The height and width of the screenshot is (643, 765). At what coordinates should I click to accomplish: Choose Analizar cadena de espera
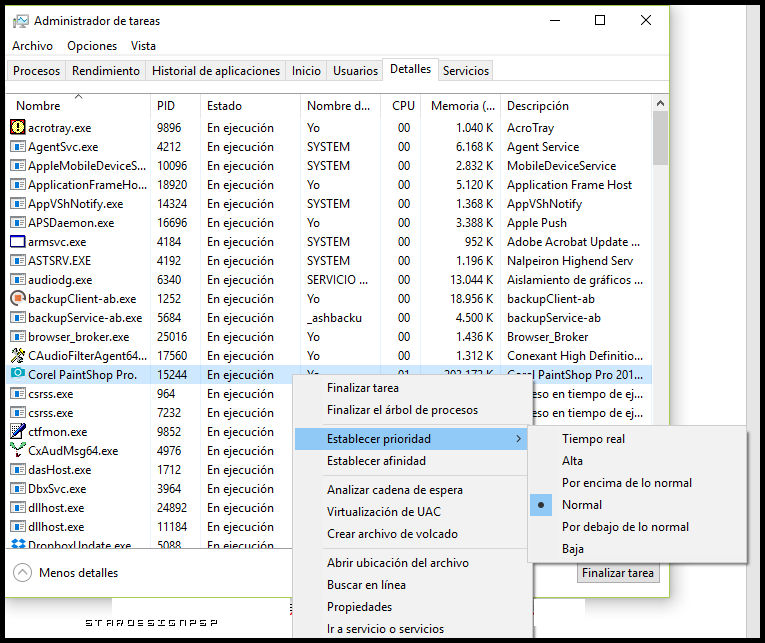pos(411,490)
